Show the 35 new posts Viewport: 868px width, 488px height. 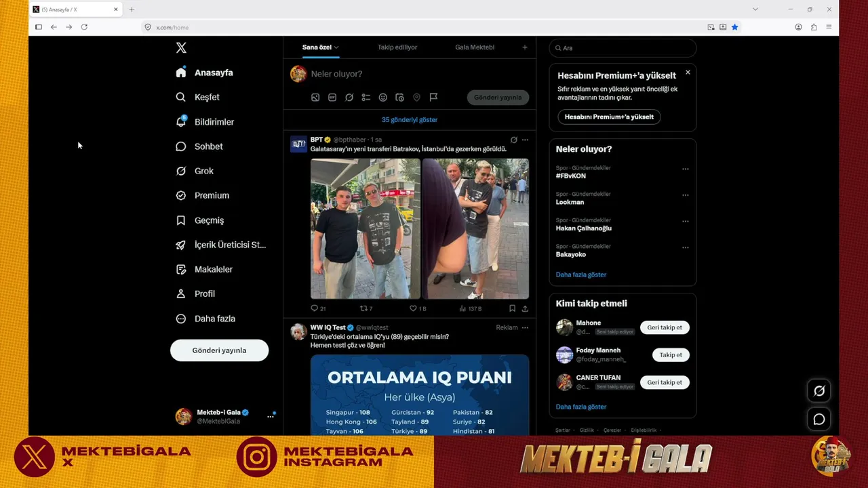tap(410, 120)
